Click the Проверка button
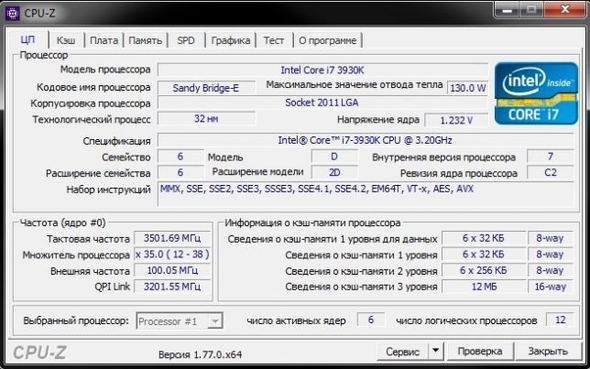590x369 pixels. tap(480, 351)
